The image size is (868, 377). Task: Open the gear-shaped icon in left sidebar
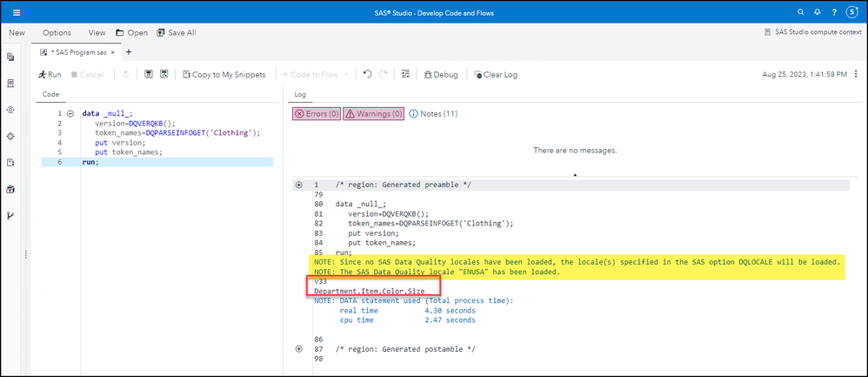(10, 137)
